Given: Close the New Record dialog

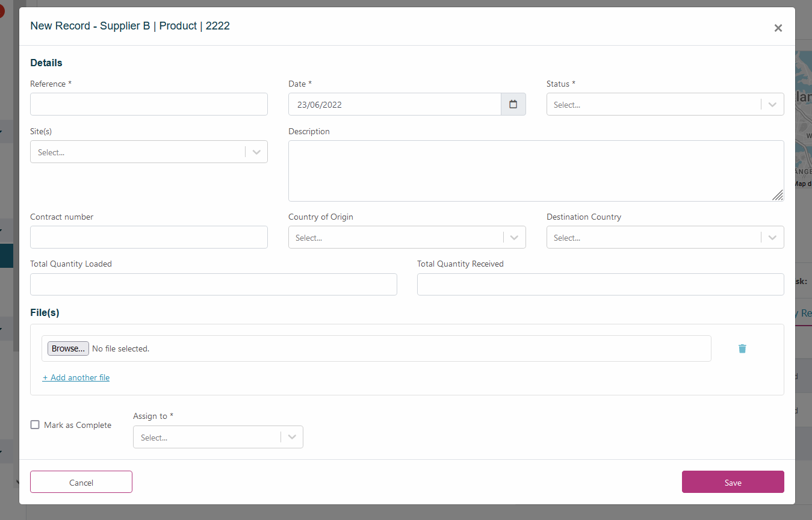Looking at the screenshot, I should pyautogui.click(x=778, y=28).
